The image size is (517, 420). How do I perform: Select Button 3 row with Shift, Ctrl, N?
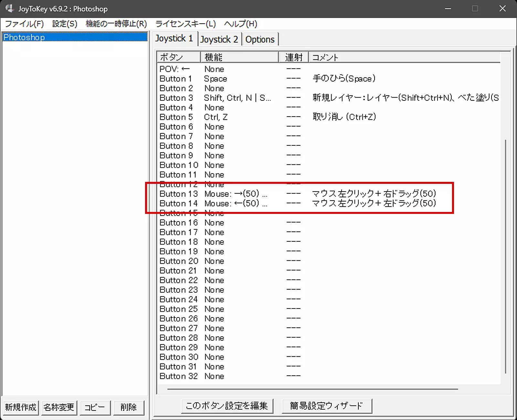click(329, 98)
